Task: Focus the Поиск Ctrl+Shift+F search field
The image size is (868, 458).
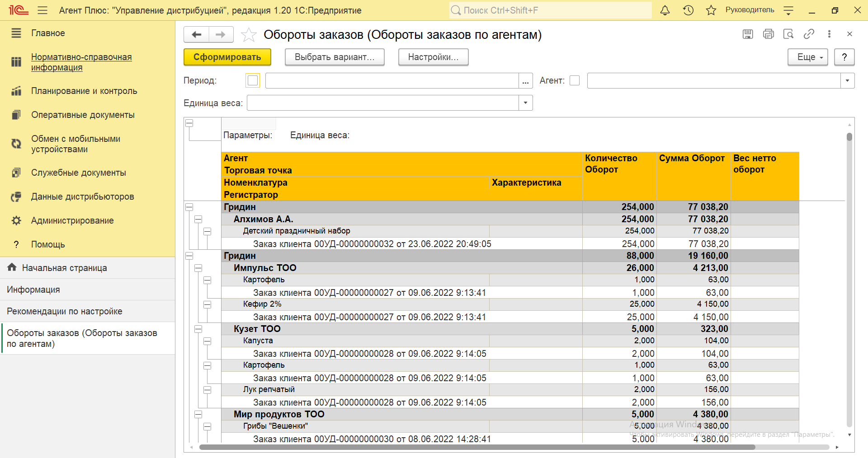Action: point(551,10)
